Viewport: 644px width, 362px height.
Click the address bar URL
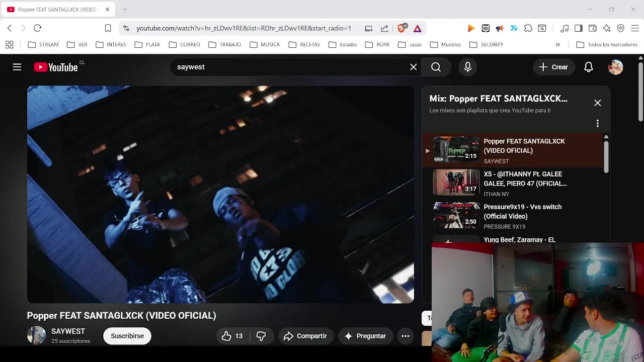[244, 28]
